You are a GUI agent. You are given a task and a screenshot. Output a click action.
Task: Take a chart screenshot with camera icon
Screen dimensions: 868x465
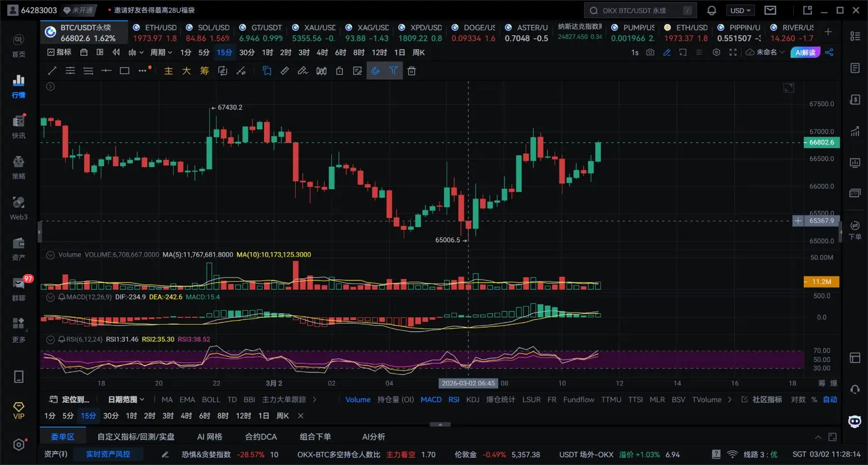point(650,52)
